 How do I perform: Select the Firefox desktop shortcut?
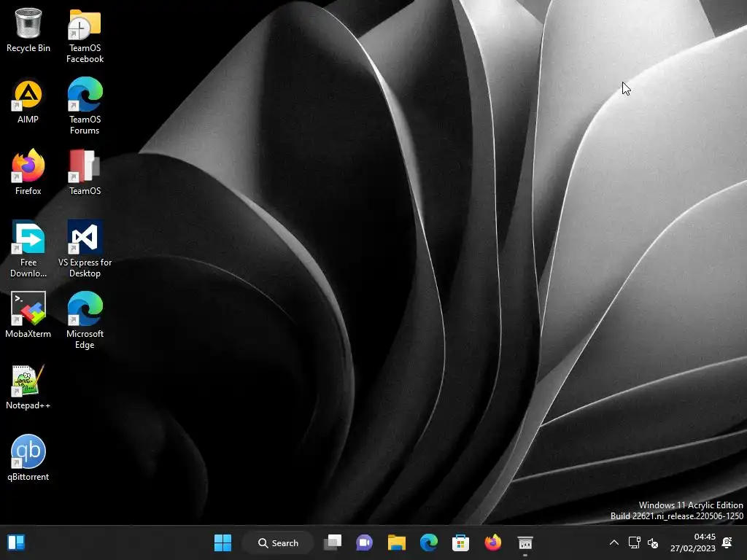(x=28, y=172)
